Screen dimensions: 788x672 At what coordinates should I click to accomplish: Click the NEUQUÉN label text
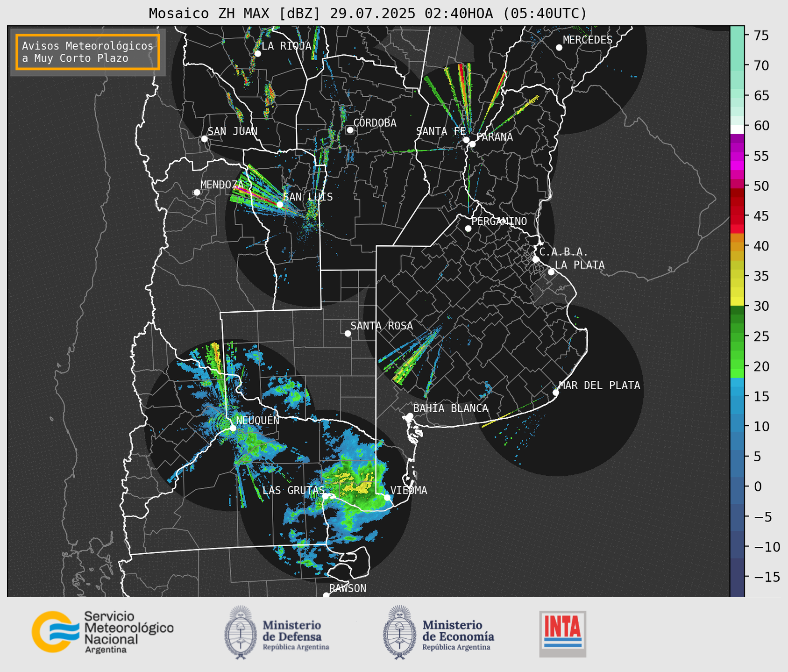258,421
